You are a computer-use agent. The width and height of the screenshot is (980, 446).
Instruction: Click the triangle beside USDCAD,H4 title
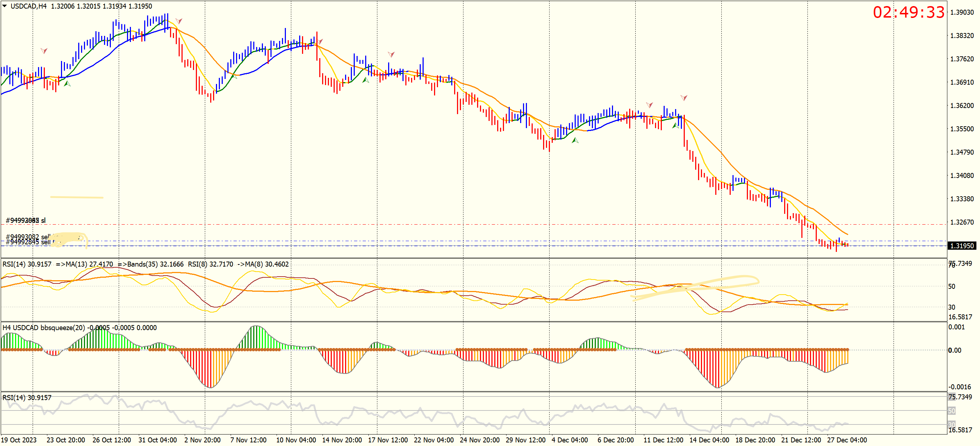[x=5, y=6]
